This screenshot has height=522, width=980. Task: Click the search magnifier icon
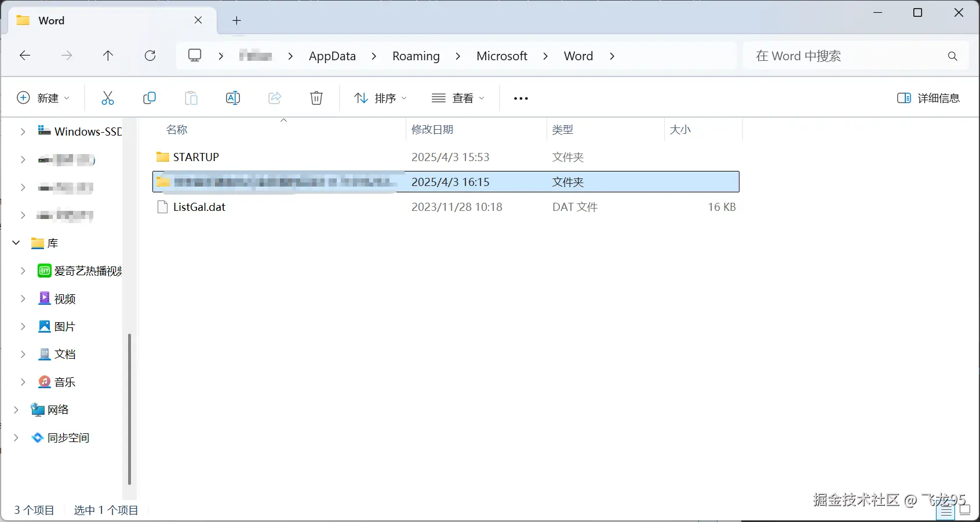pos(952,56)
